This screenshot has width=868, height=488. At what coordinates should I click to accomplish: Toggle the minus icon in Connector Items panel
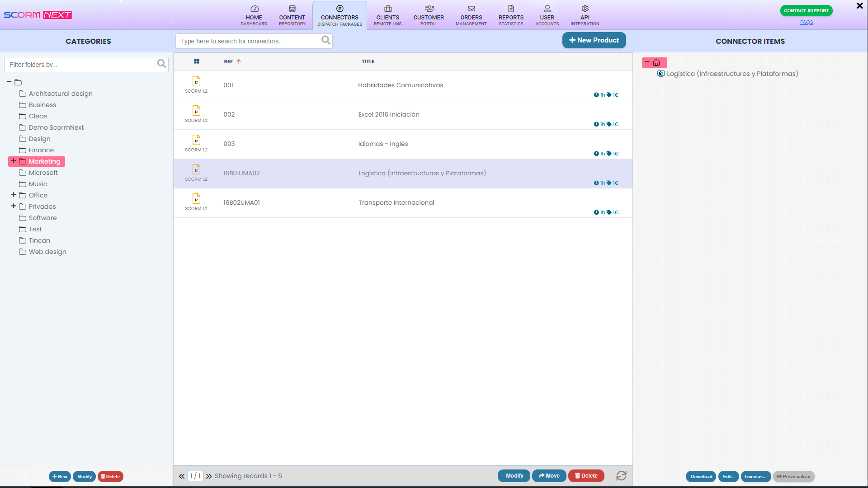(647, 62)
